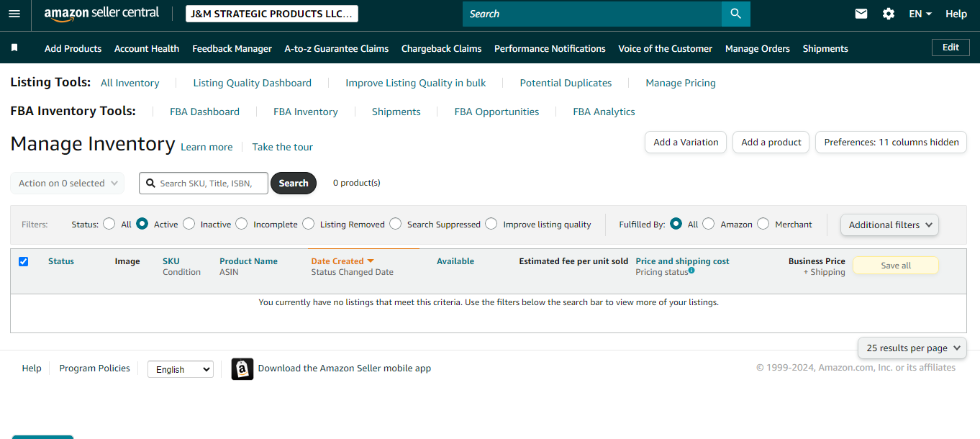Open the hamburger navigation menu
980x439 pixels.
pos(14,14)
